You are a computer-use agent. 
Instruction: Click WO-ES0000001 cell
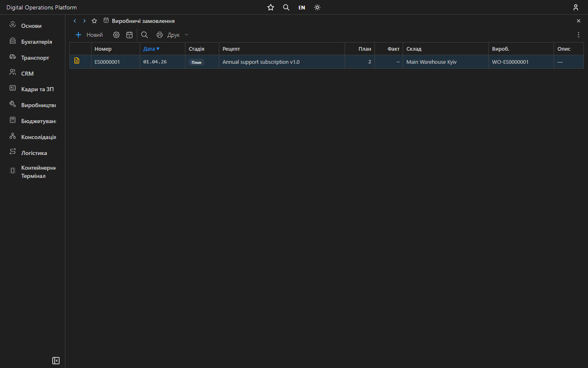521,62
